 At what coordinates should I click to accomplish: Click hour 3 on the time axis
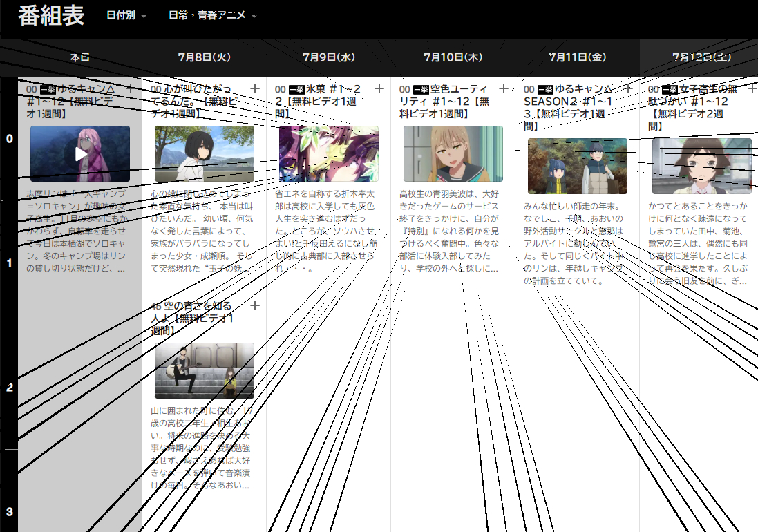coord(9,512)
